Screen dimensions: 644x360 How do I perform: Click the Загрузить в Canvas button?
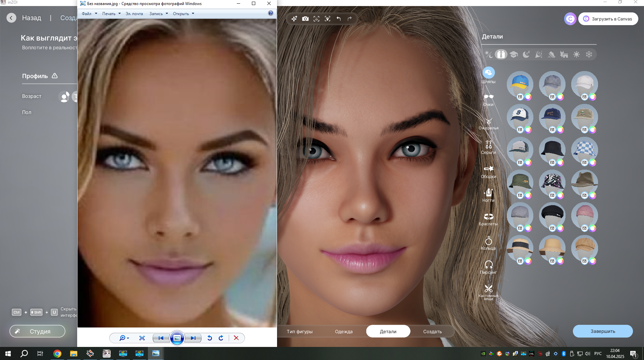[608, 19]
